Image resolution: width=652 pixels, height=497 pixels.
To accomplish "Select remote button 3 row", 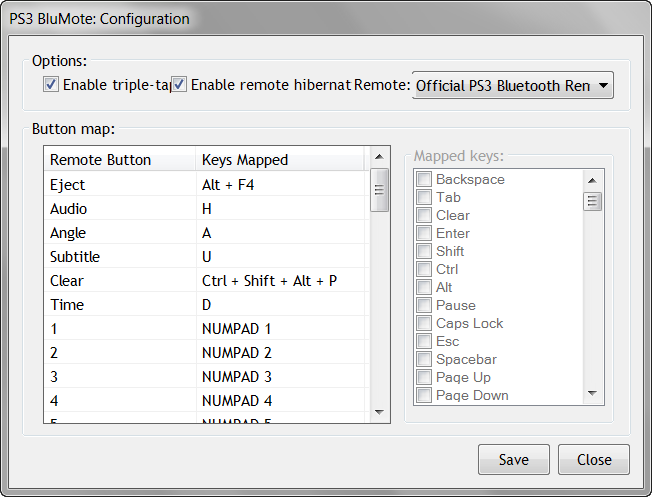I will tap(207, 377).
